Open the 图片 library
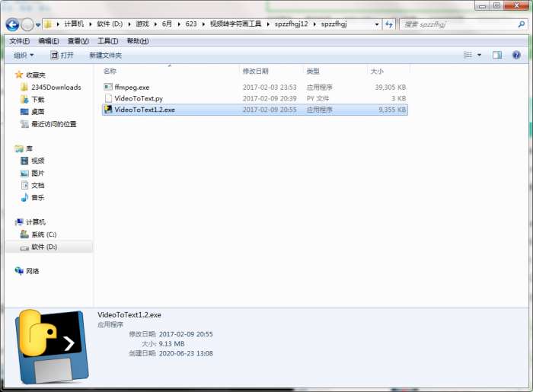533x392 pixels. (x=38, y=174)
